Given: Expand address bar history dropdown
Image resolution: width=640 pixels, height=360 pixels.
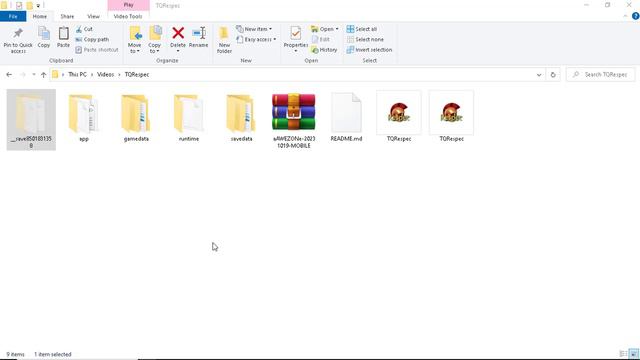Looking at the screenshot, I should click(539, 75).
